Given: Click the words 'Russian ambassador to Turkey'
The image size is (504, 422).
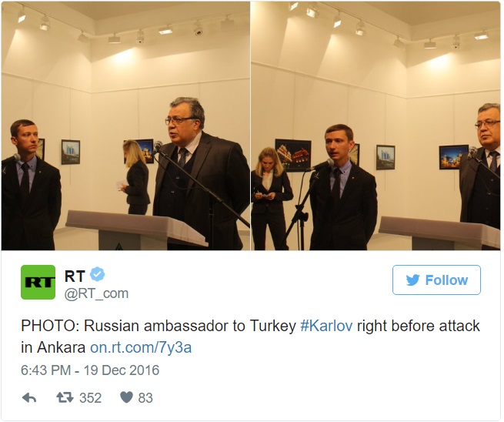Looking at the screenshot, I should click(190, 326).
